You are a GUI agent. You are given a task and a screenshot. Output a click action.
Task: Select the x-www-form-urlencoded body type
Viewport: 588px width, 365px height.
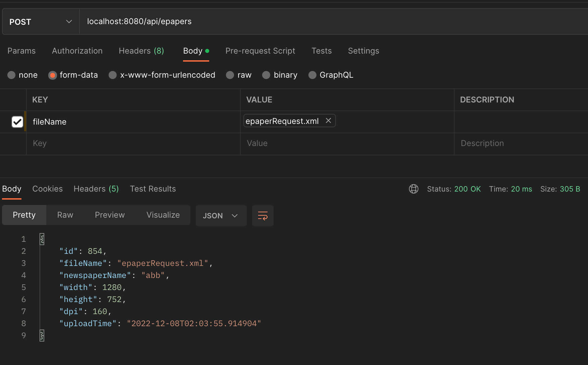pyautogui.click(x=162, y=75)
